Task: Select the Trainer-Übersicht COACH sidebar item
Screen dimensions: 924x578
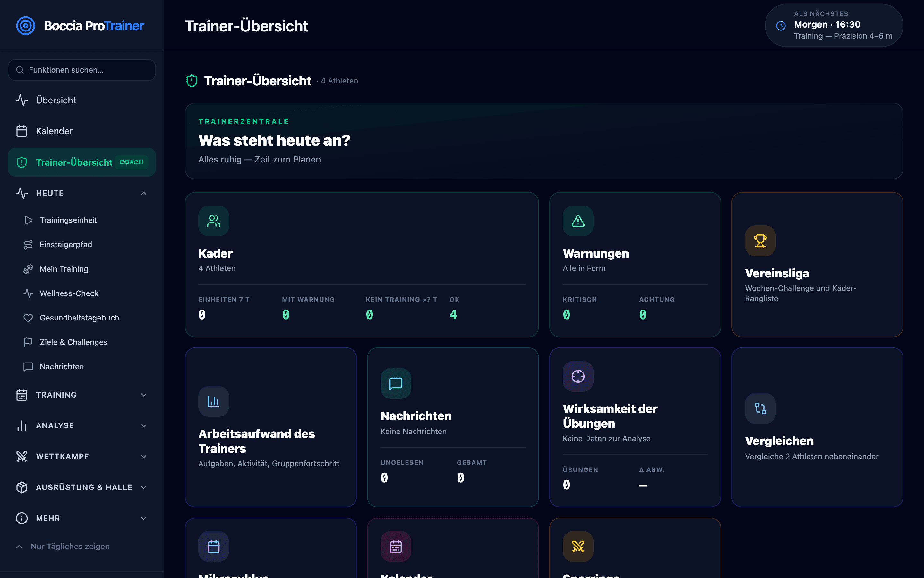Action: coord(82,162)
